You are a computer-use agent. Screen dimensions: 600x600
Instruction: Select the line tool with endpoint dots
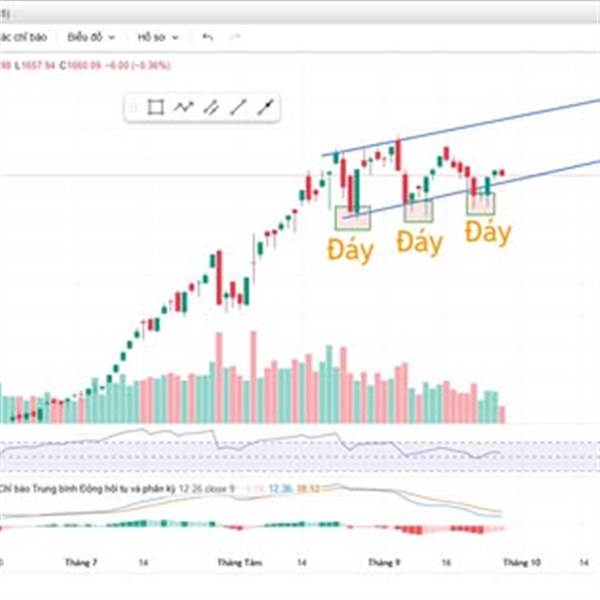pyautogui.click(x=266, y=108)
